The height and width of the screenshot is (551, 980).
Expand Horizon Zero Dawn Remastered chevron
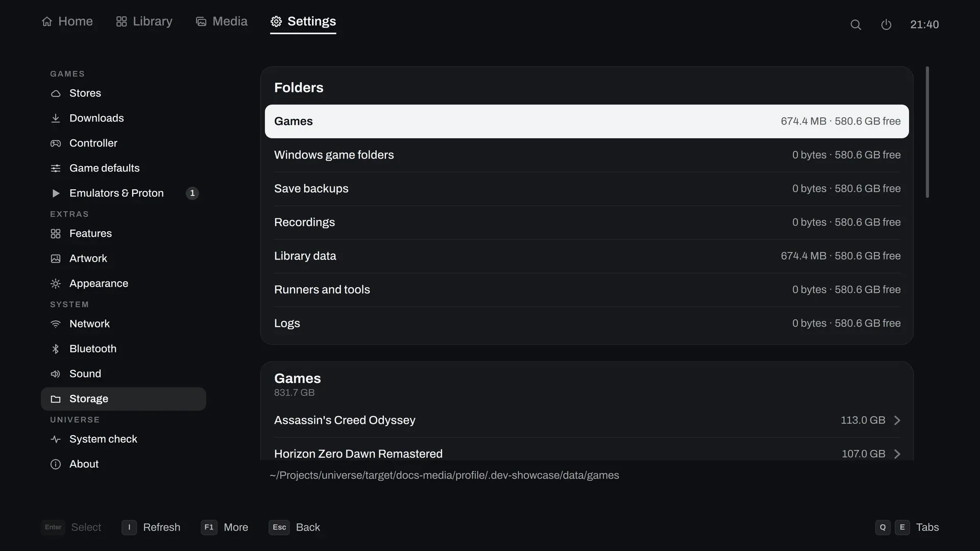897,454
